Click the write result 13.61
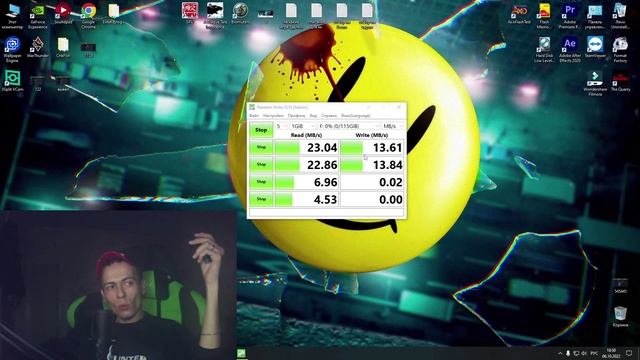640x360 pixels. [372, 147]
